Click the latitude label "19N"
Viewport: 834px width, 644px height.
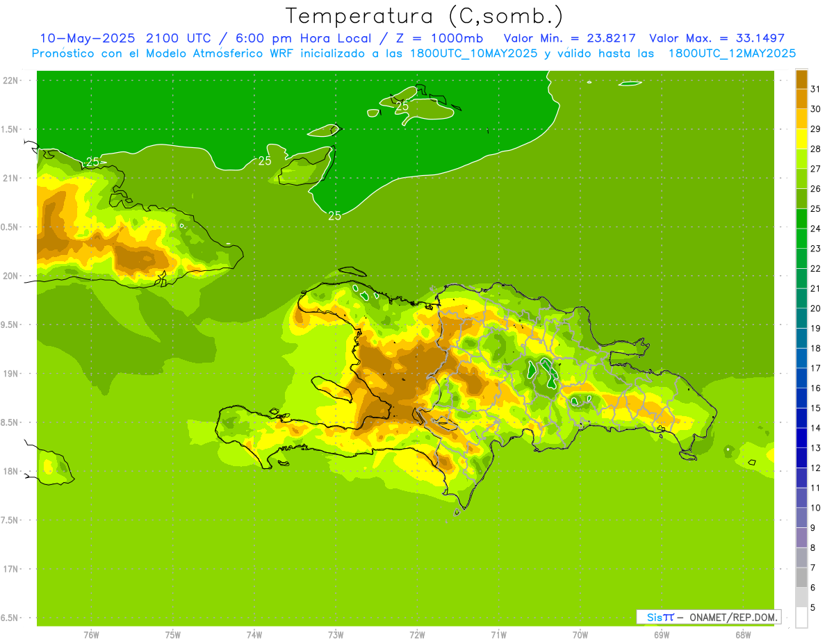(10, 373)
